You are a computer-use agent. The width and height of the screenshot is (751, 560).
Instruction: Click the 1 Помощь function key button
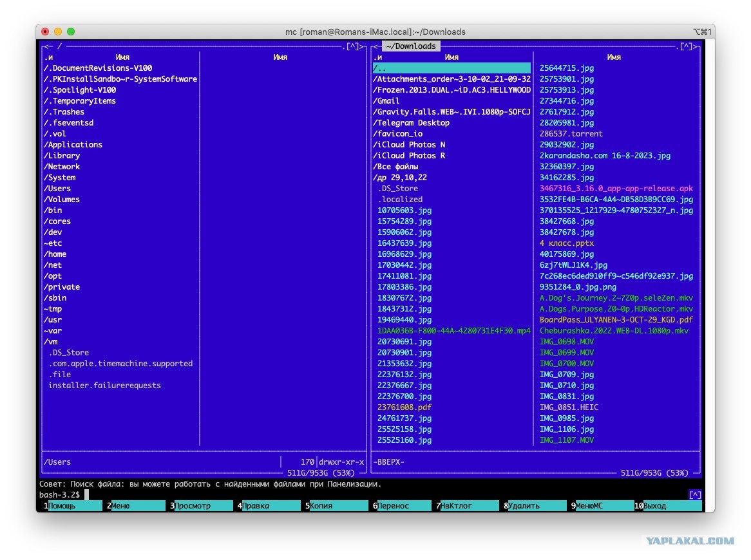point(72,505)
